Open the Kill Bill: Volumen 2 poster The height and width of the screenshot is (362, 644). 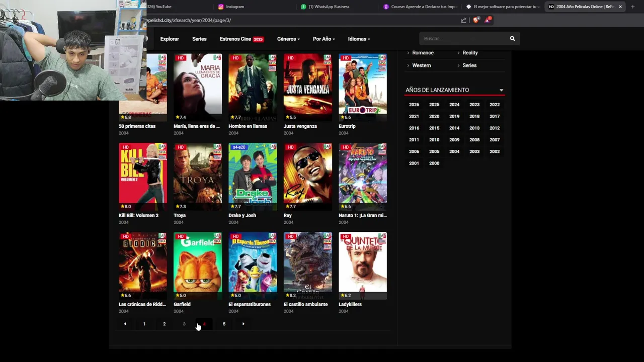point(143,176)
